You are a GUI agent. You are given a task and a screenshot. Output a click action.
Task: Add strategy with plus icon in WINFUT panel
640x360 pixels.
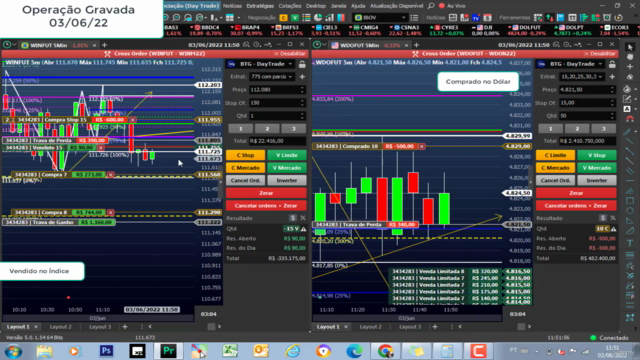point(302,77)
